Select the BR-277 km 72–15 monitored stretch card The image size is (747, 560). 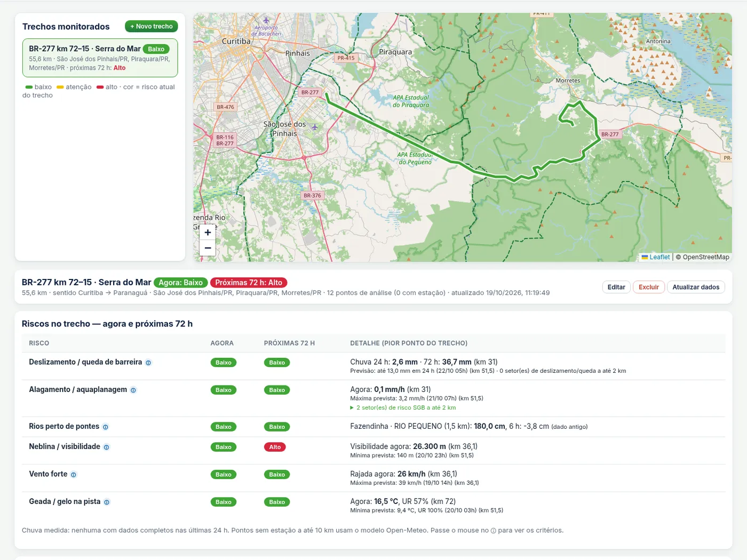point(100,58)
